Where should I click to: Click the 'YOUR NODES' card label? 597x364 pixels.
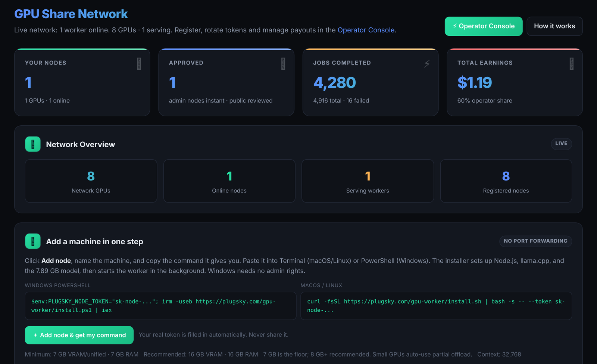click(46, 63)
